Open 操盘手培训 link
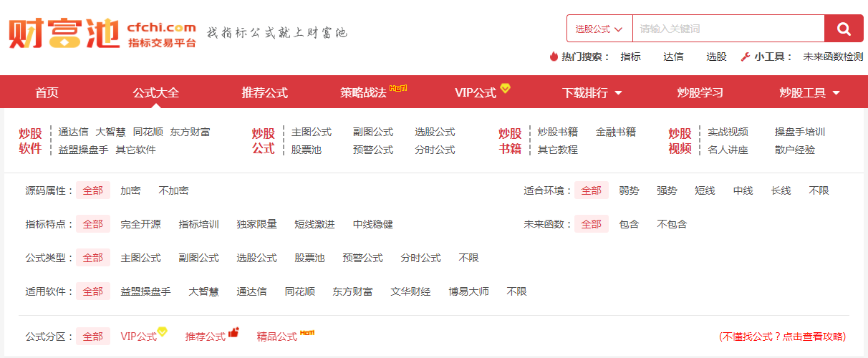 pos(800,132)
